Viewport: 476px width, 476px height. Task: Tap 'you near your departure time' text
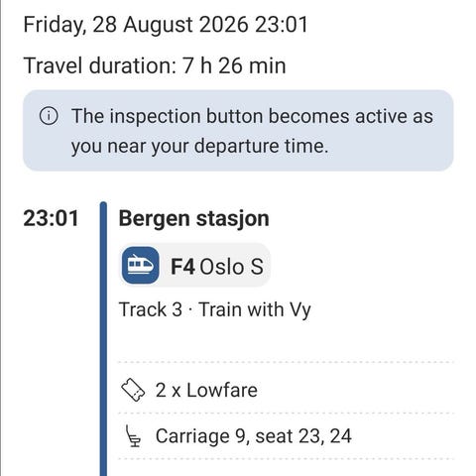point(199,147)
